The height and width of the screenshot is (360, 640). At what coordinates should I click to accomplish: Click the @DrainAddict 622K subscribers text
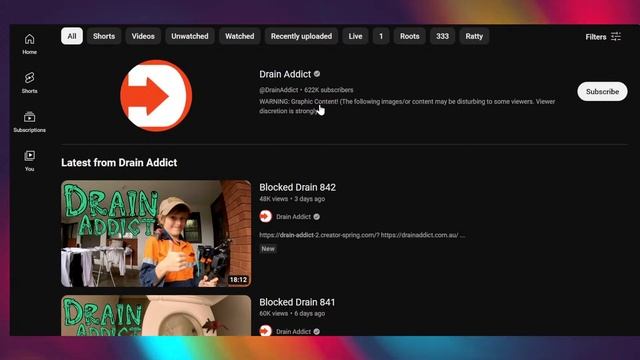pos(306,90)
